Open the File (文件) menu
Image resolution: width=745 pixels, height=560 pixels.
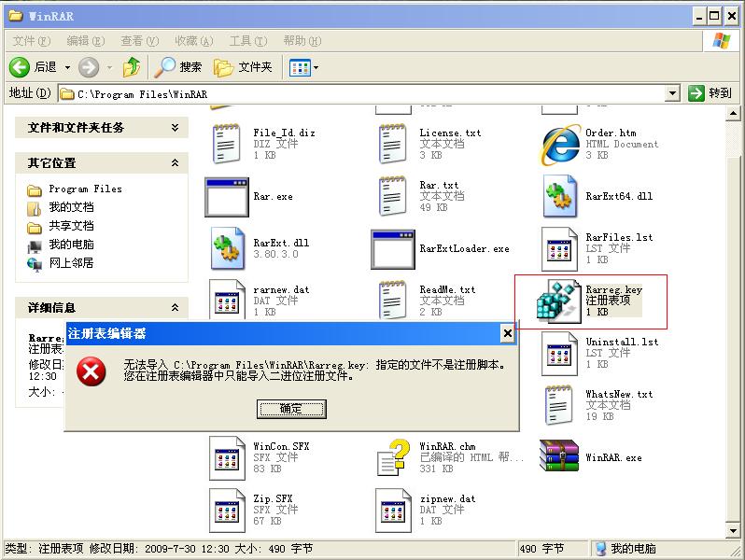click(x=32, y=41)
